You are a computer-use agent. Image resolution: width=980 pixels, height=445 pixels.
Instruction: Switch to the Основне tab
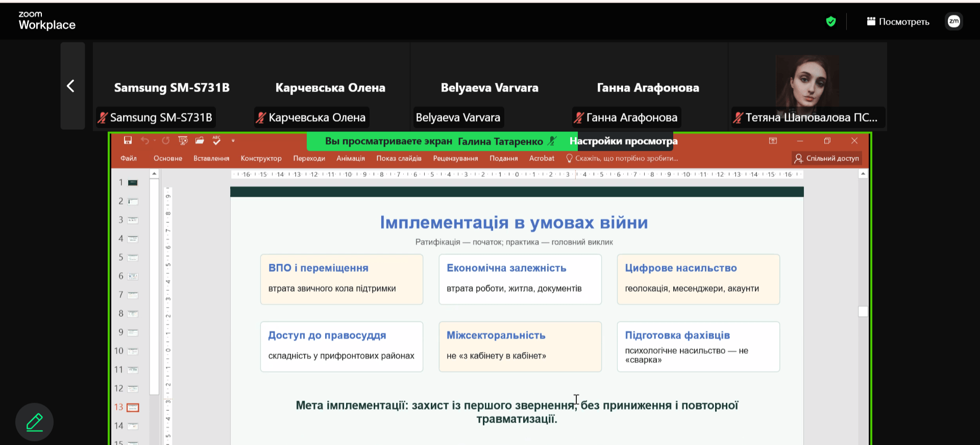tap(168, 158)
